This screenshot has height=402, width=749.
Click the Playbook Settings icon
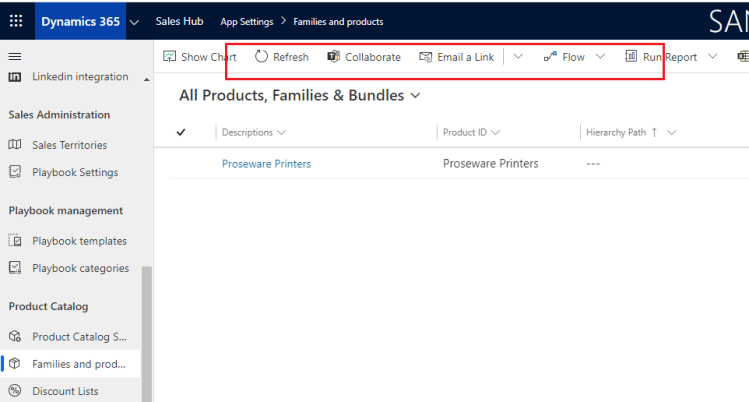tap(15, 171)
